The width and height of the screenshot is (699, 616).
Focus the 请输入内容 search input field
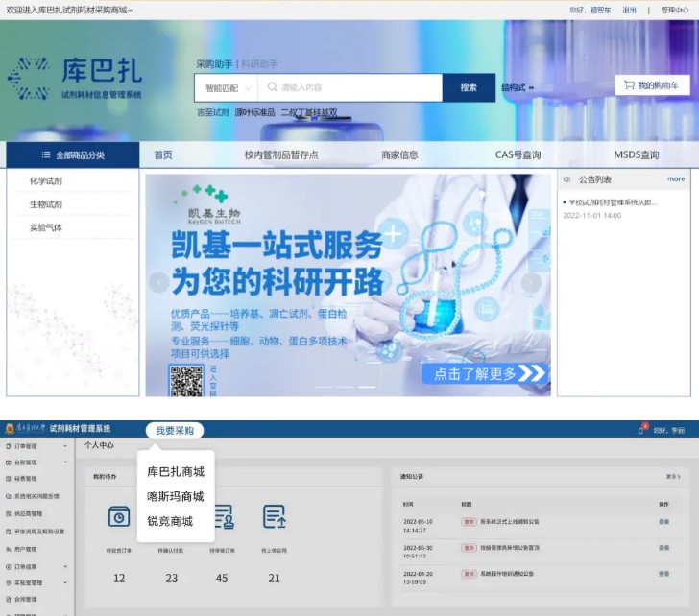click(350, 87)
